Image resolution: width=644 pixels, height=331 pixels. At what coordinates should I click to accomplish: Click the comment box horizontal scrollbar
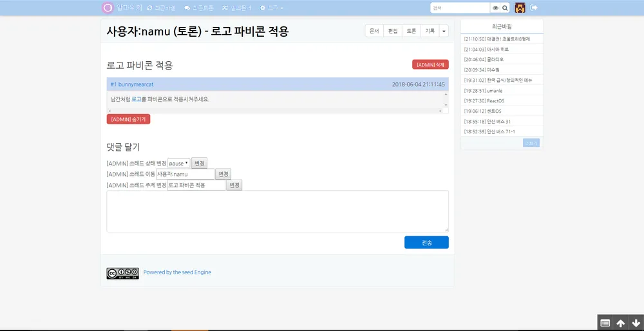pos(274,111)
